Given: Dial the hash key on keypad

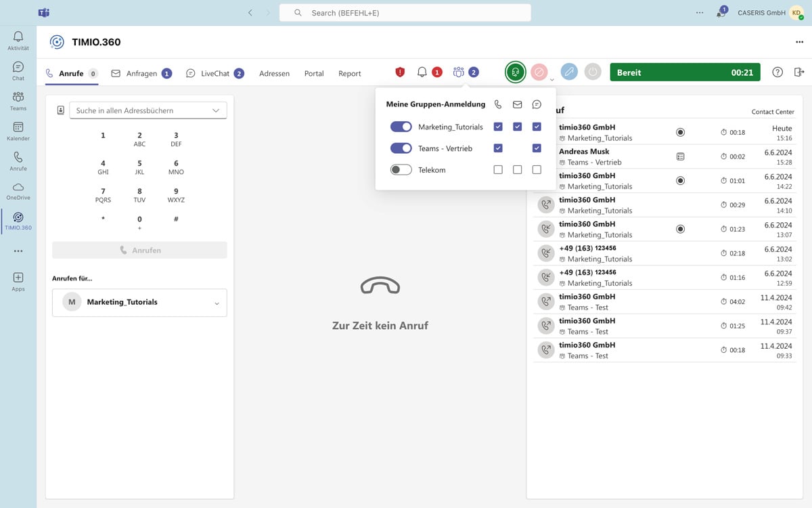Looking at the screenshot, I should pyautogui.click(x=176, y=219).
